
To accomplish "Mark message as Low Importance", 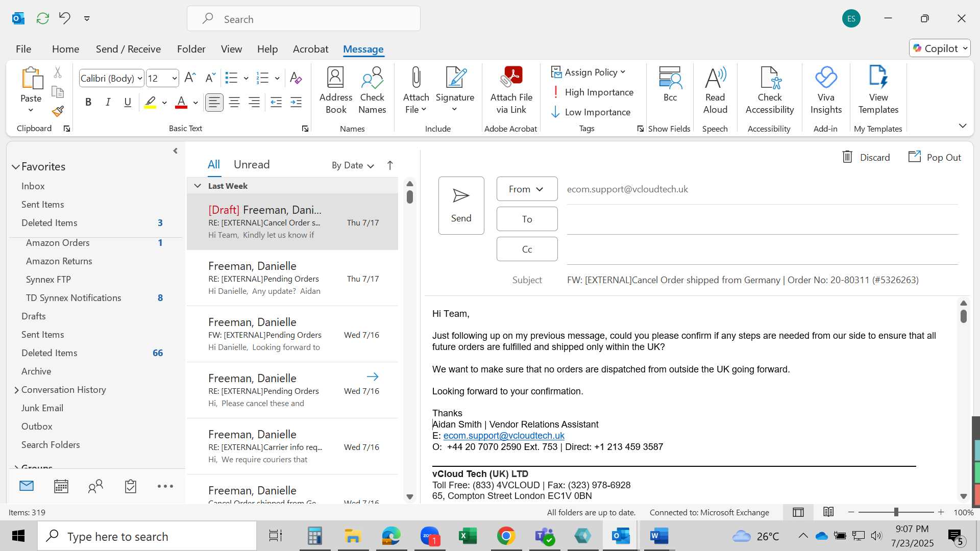I will (591, 112).
